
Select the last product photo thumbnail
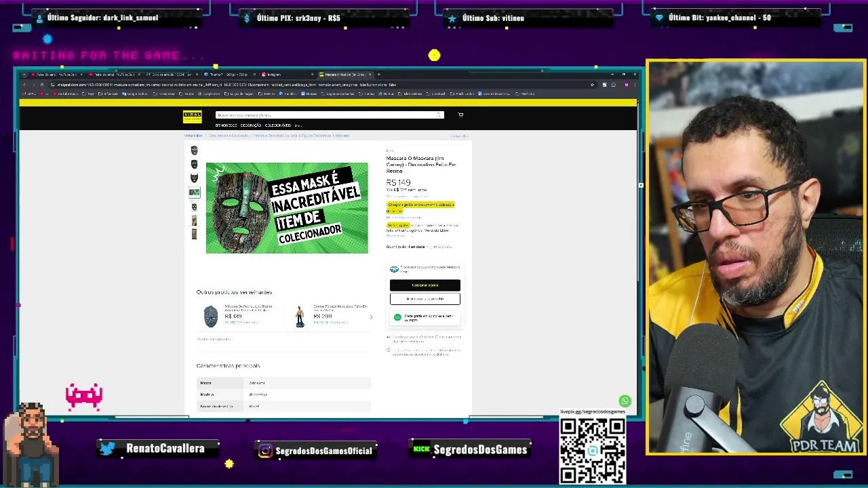click(194, 234)
